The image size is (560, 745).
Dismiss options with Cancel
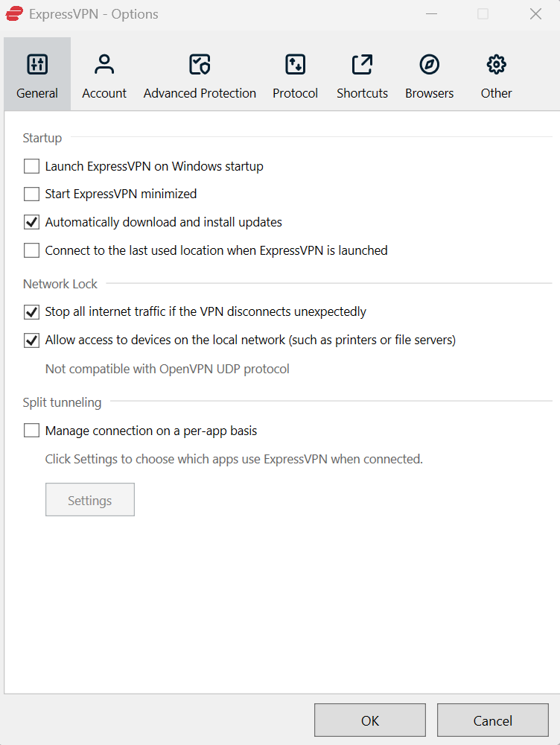[x=492, y=720]
